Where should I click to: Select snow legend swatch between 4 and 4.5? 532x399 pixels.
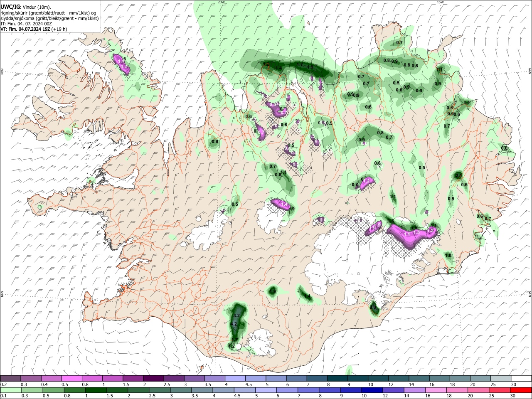[x=235, y=378]
